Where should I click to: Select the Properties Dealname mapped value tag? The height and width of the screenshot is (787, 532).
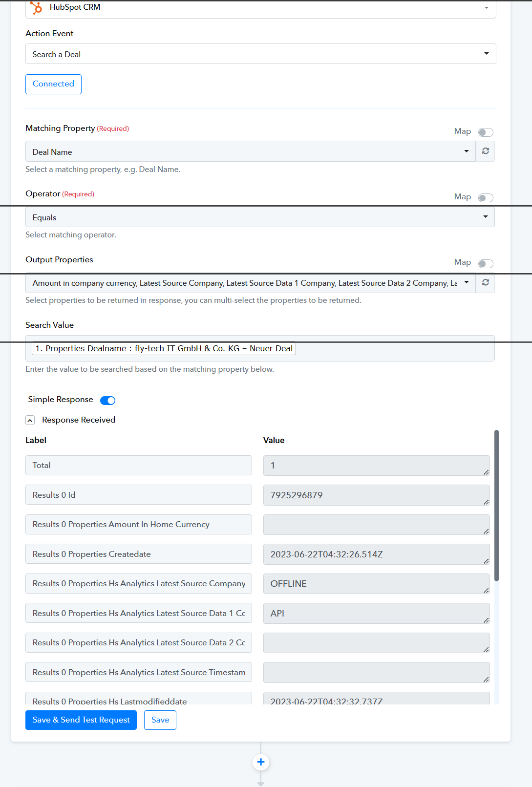[x=164, y=348]
